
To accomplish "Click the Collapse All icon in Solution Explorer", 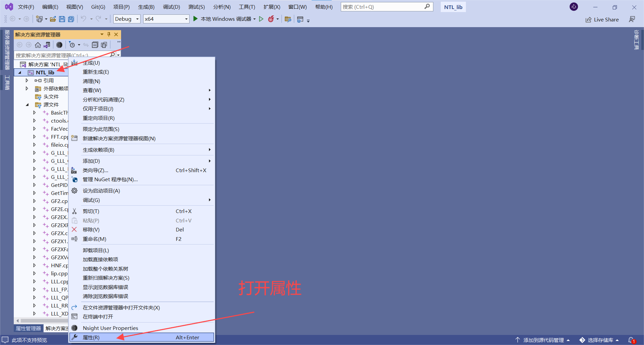I will pos(95,45).
